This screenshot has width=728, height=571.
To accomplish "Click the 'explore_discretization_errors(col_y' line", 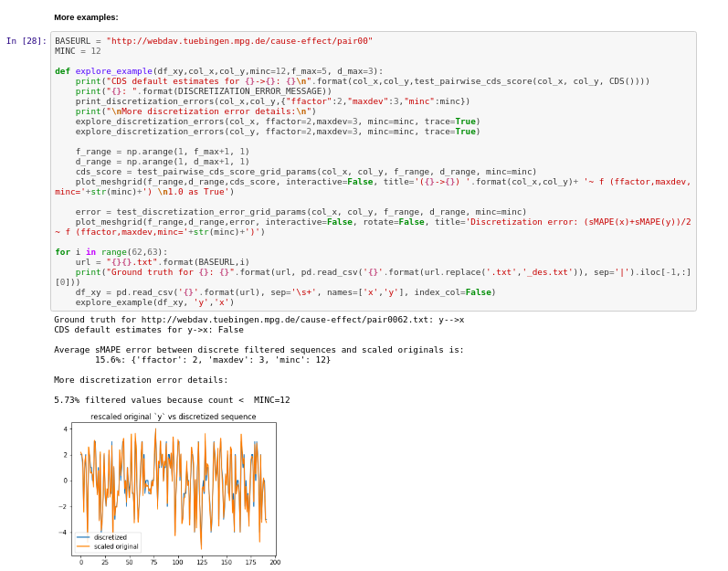I will point(278,132).
